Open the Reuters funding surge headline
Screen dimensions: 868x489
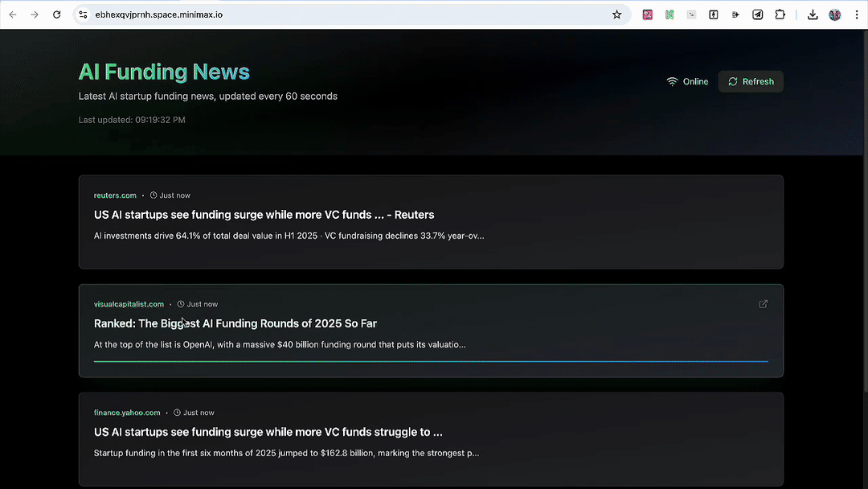pyautogui.click(x=264, y=215)
